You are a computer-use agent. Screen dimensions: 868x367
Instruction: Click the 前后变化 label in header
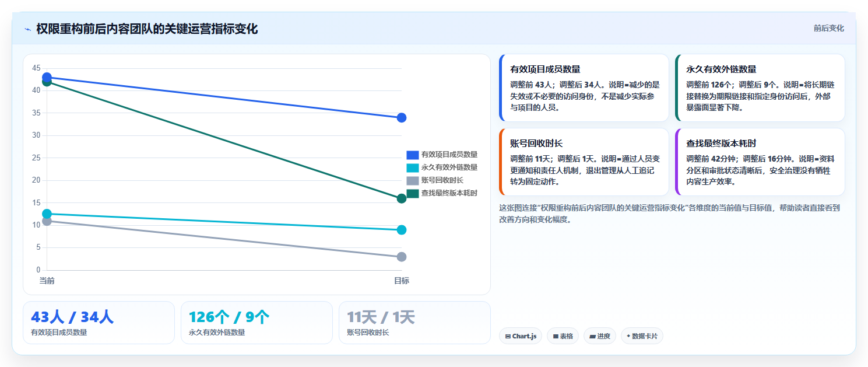point(828,29)
